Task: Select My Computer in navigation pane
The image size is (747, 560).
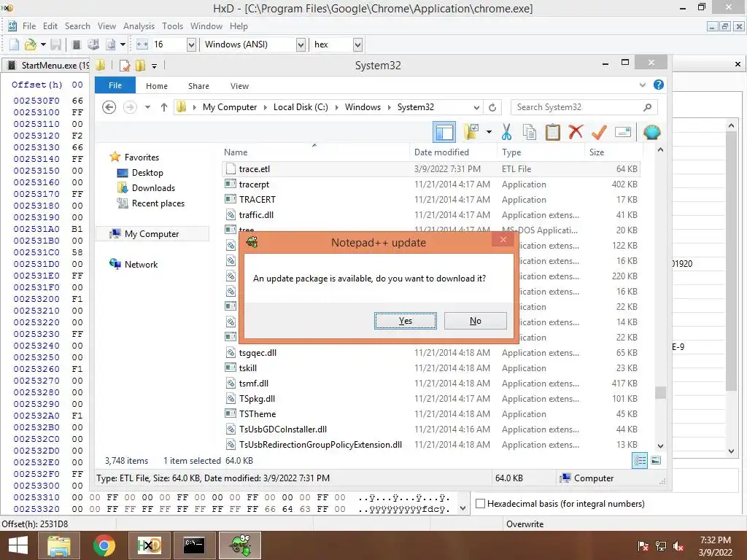Action: tap(152, 234)
